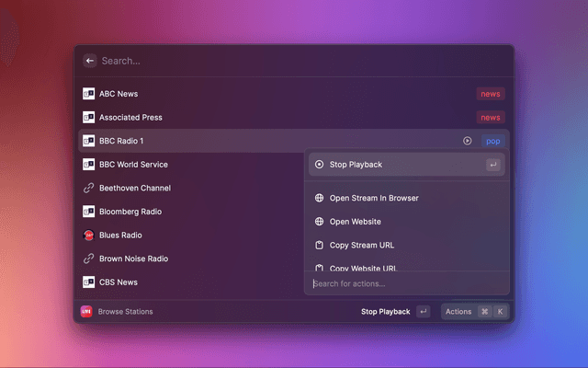Click the clipboard icon beside Copy Stream URL
Viewport: 588px width, 368px height.
(x=319, y=246)
